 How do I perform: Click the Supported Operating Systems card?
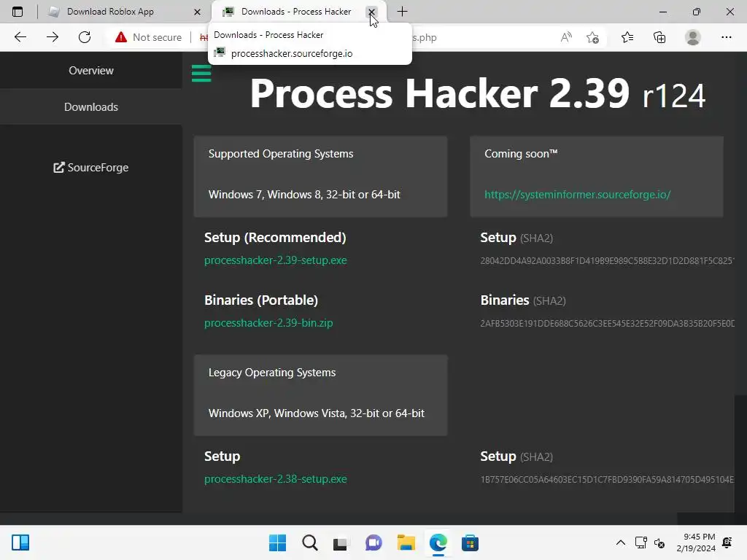(321, 176)
